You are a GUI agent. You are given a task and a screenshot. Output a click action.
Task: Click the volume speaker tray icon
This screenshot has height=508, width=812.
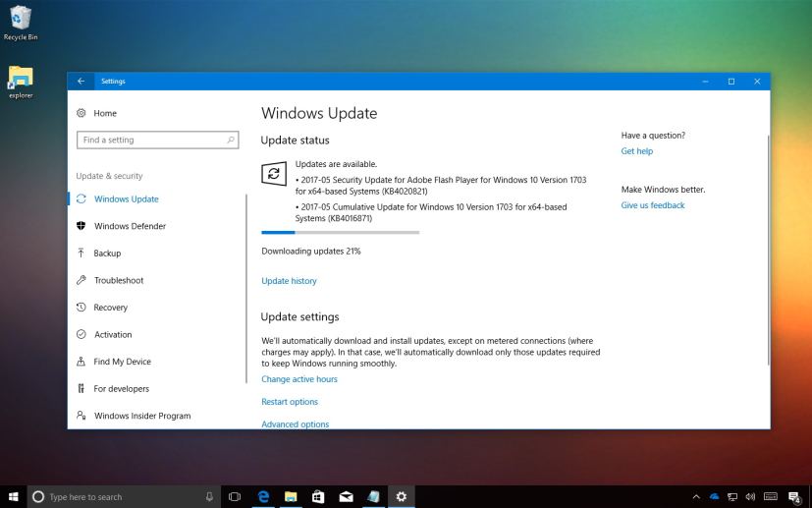[750, 497]
